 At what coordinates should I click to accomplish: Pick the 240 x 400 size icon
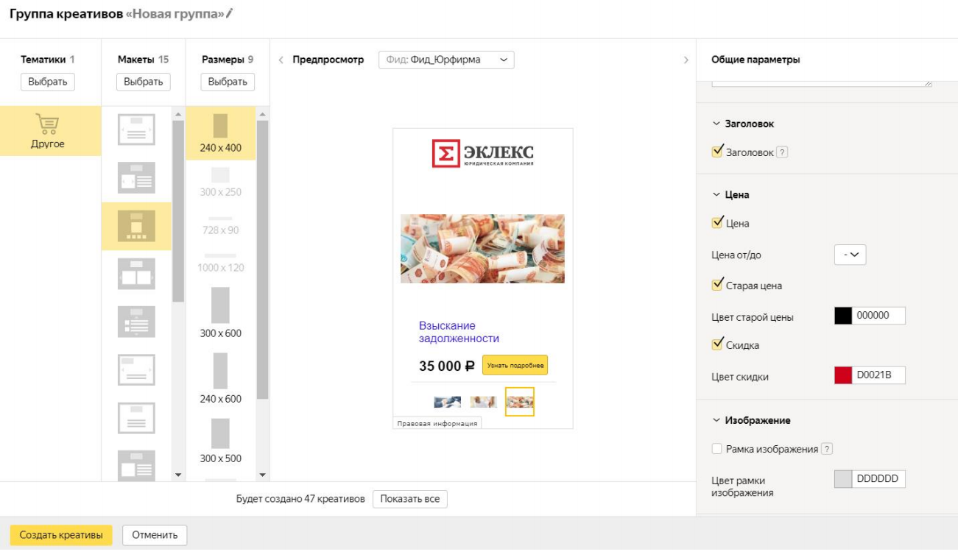click(x=220, y=127)
